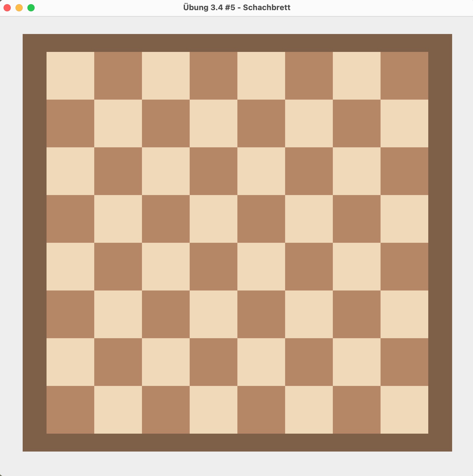Select the dark square g1 in bottom row
This screenshot has width=473, height=476.
(357, 410)
